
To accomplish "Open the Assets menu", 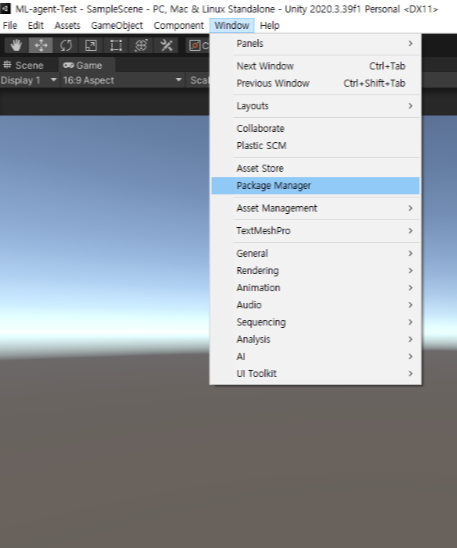I will [x=67, y=26].
